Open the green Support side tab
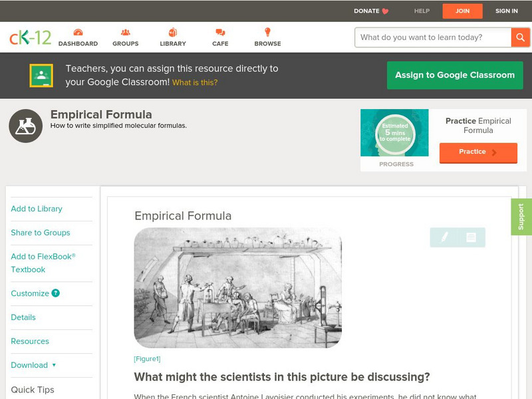The height and width of the screenshot is (399, 532). coord(521,217)
